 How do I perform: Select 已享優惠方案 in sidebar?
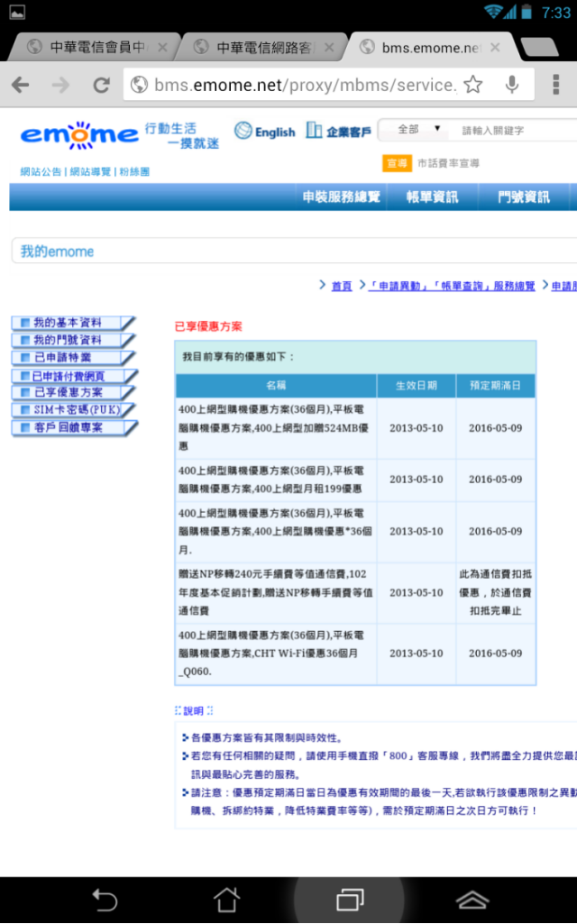73,392
